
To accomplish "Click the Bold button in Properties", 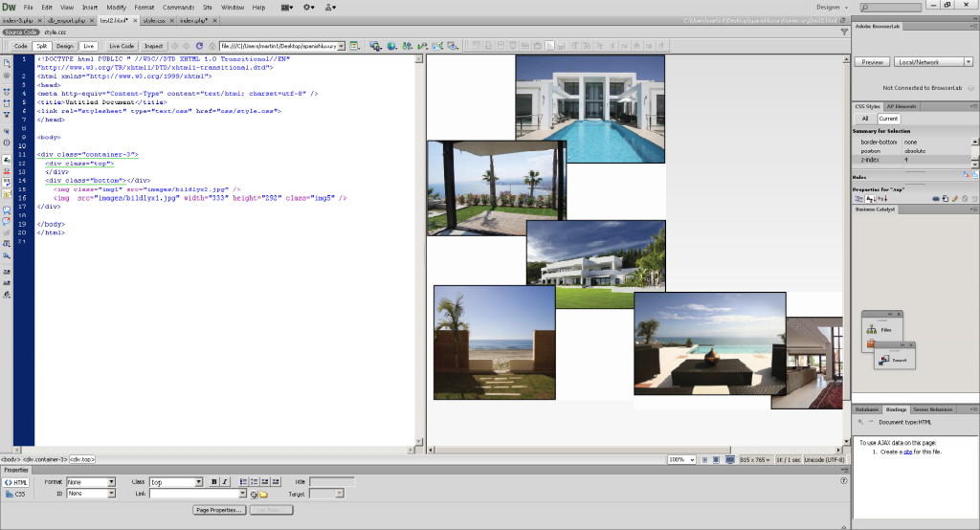I will [x=213, y=482].
